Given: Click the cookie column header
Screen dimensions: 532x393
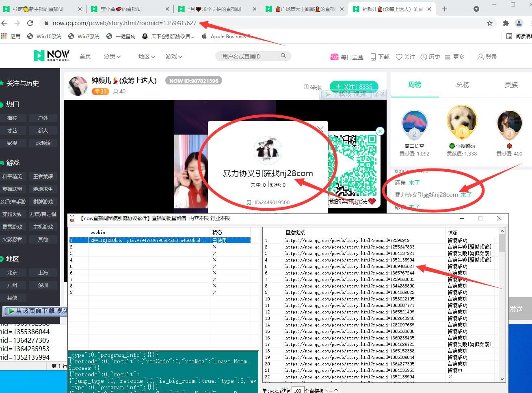Looking at the screenshot, I should pyautogui.click(x=98, y=232).
